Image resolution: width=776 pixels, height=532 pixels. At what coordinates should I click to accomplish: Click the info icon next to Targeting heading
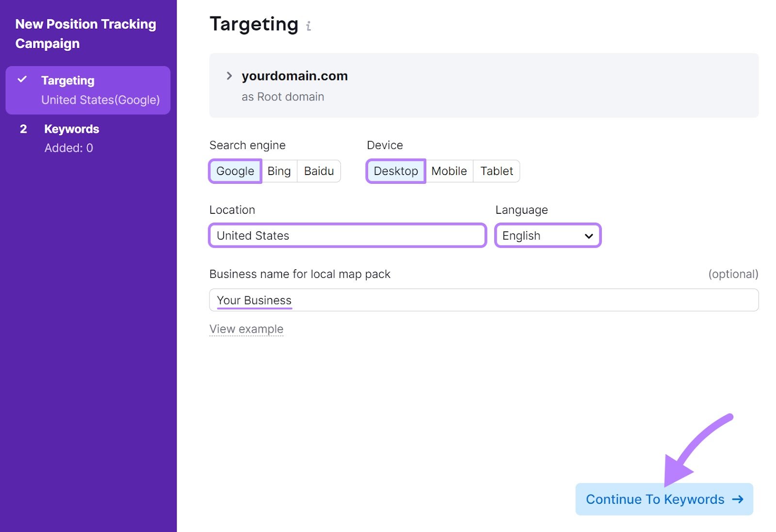pyautogui.click(x=309, y=27)
